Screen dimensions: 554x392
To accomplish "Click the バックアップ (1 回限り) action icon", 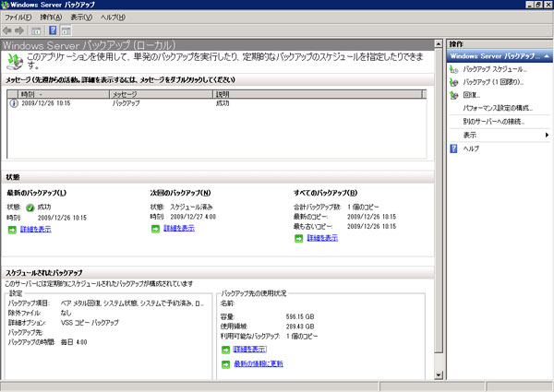I will 454,82.
